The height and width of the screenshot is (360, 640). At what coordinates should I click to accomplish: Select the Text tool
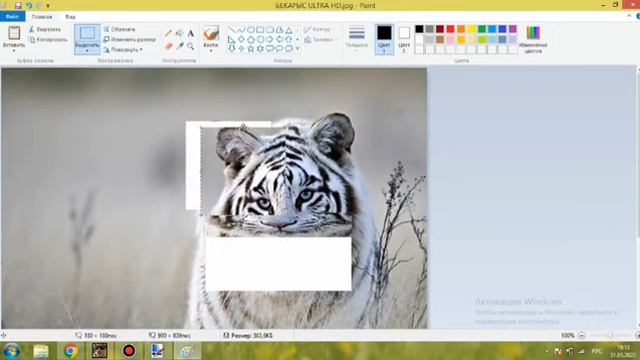pyautogui.click(x=191, y=33)
